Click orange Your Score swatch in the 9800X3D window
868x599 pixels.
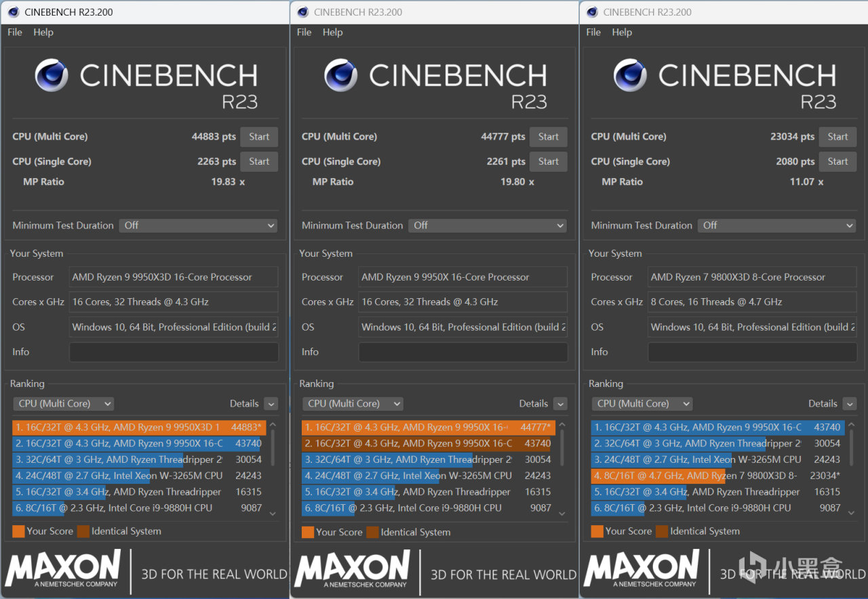point(597,532)
